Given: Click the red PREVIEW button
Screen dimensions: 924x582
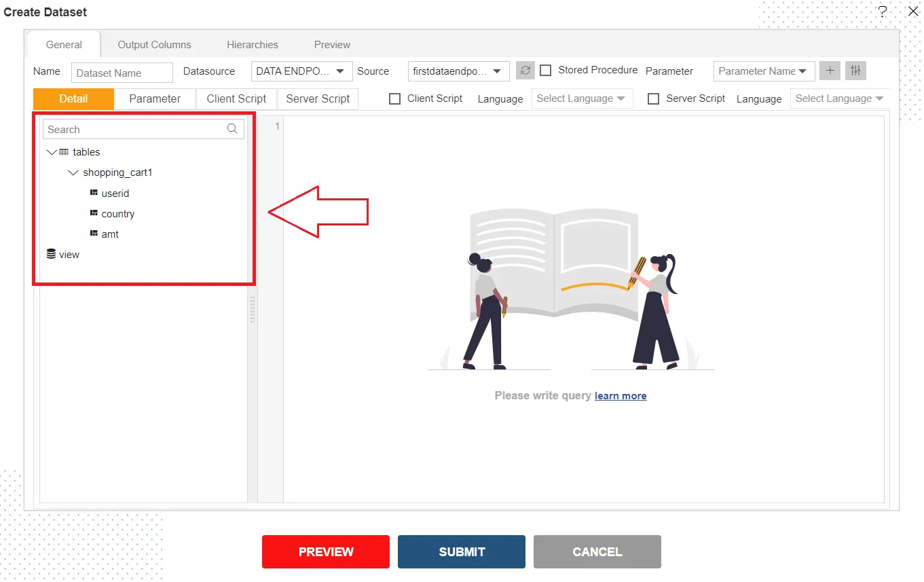Looking at the screenshot, I should tap(326, 551).
